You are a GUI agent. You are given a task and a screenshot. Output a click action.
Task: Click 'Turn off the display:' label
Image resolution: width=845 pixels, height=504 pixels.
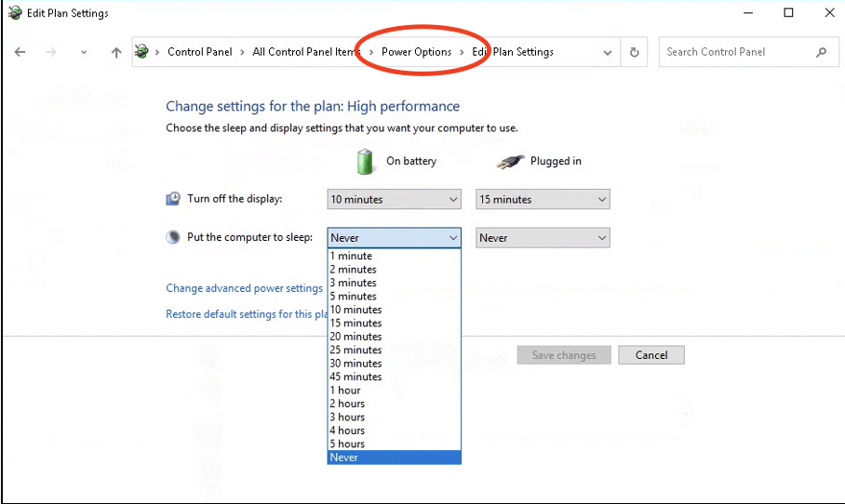[235, 199]
